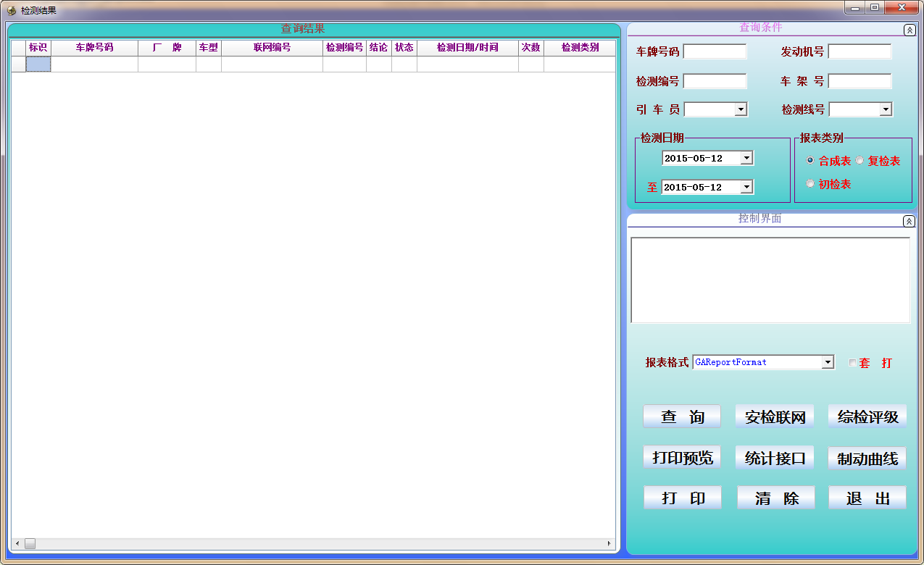Open the 报表格式 GAReportFormat dropdown

[828, 362]
